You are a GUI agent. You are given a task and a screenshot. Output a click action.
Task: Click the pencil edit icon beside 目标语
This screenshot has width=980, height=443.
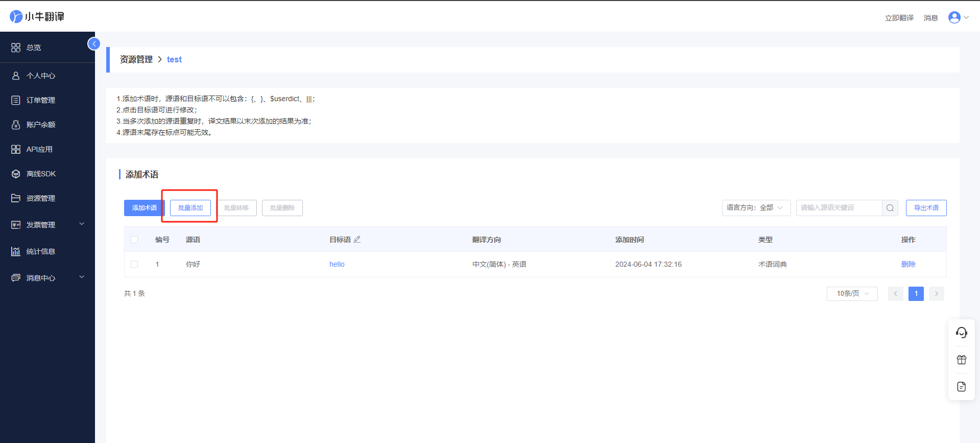coord(357,239)
